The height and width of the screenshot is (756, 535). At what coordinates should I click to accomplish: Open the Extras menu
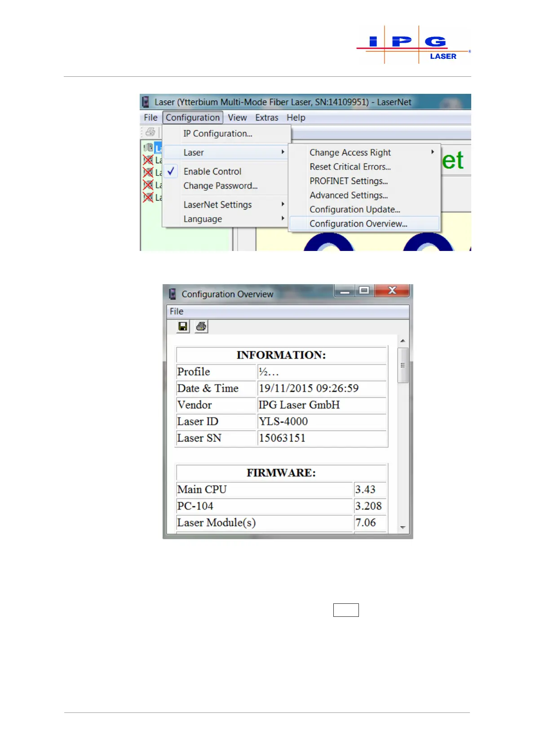(x=267, y=118)
